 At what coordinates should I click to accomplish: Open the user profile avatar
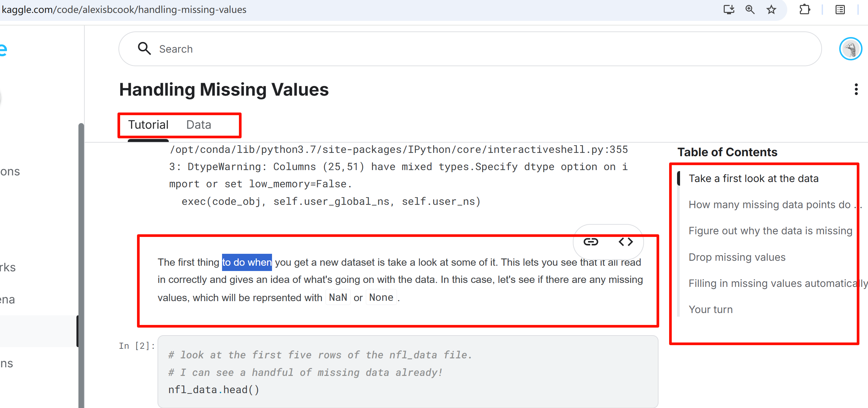(x=850, y=49)
